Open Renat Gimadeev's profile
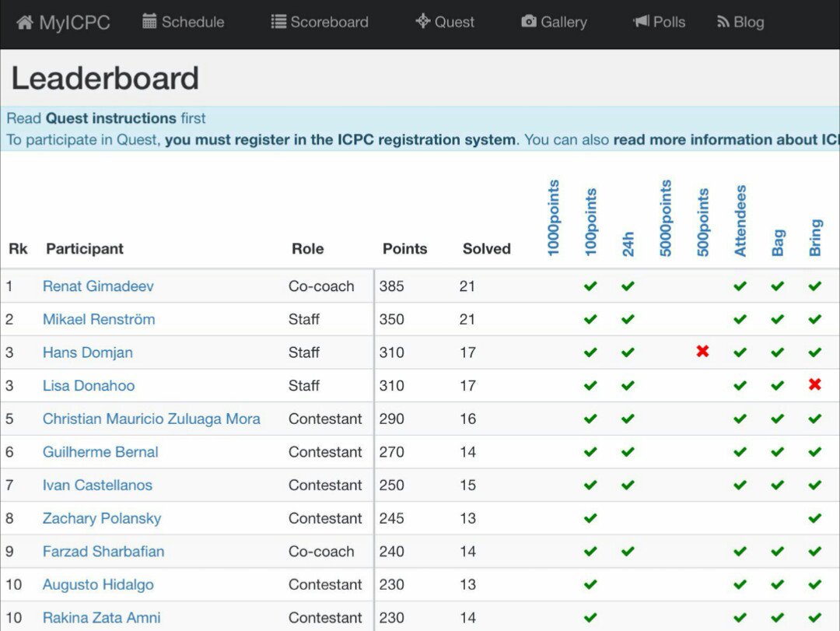Screen dimensions: 840x631 tap(98, 286)
